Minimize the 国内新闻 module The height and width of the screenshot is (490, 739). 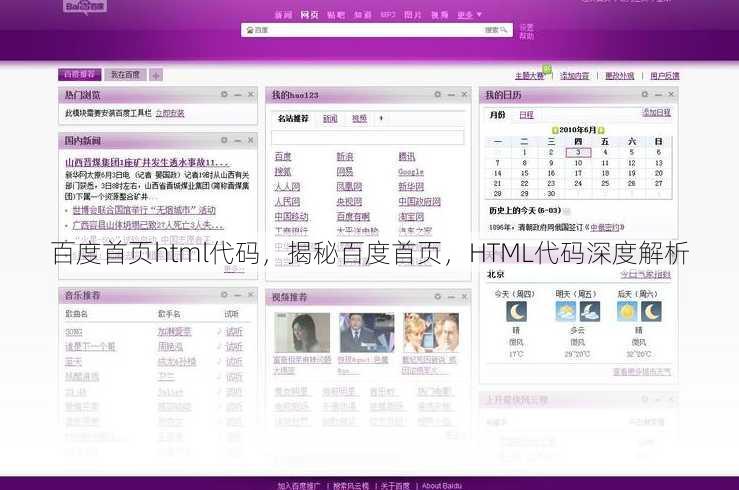[238, 140]
